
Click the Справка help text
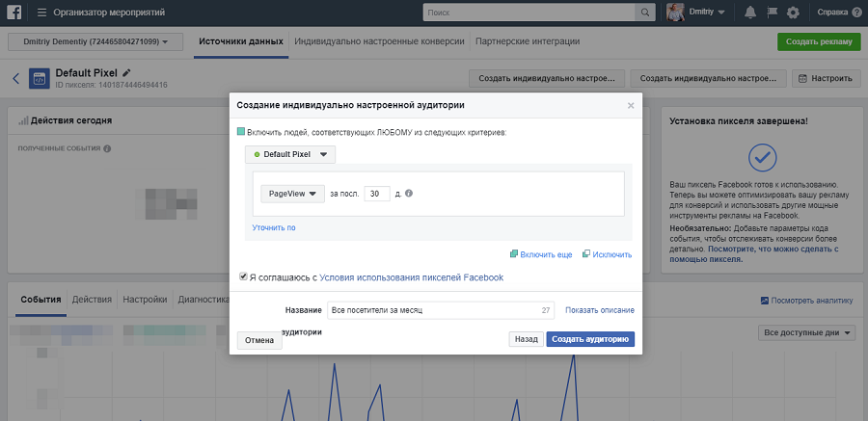832,13
